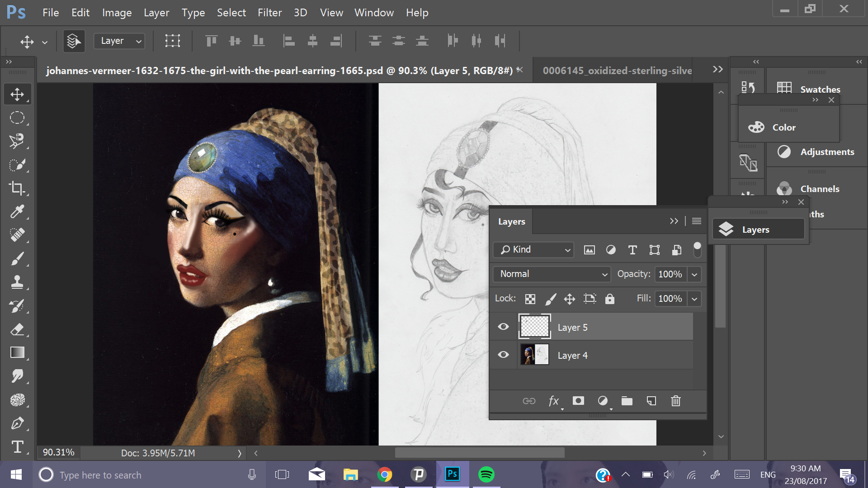Delete layer trash icon
This screenshot has width=868, height=488.
[676, 401]
